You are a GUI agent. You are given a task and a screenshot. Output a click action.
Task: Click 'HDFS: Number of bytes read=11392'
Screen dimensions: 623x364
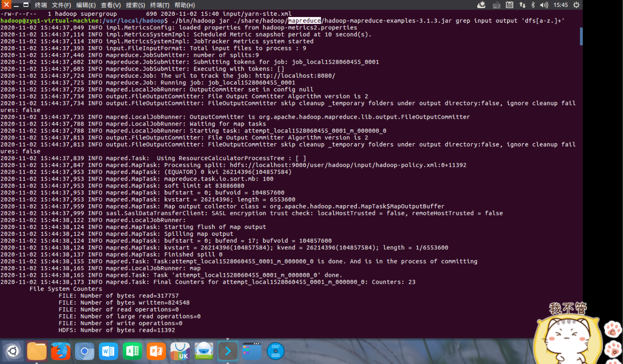[117, 330]
